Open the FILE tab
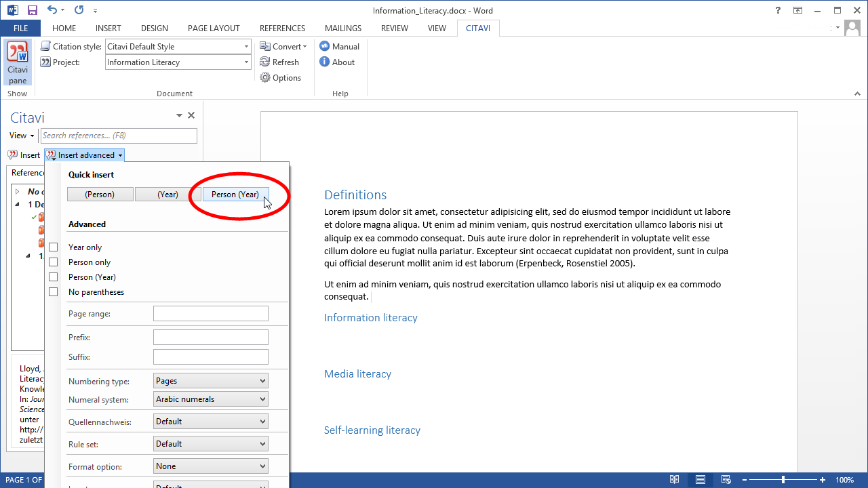 [x=20, y=28]
